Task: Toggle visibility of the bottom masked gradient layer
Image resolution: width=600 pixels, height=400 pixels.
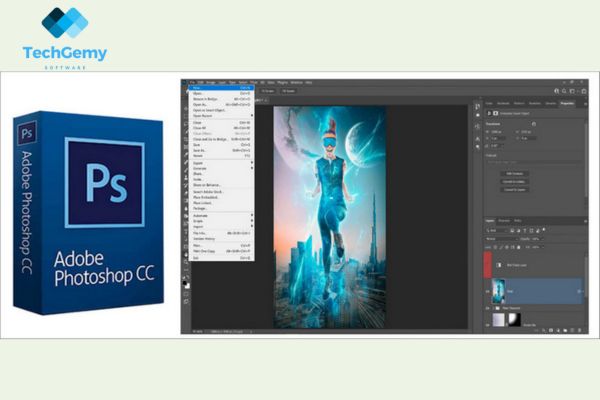Action: pyautogui.click(x=488, y=325)
